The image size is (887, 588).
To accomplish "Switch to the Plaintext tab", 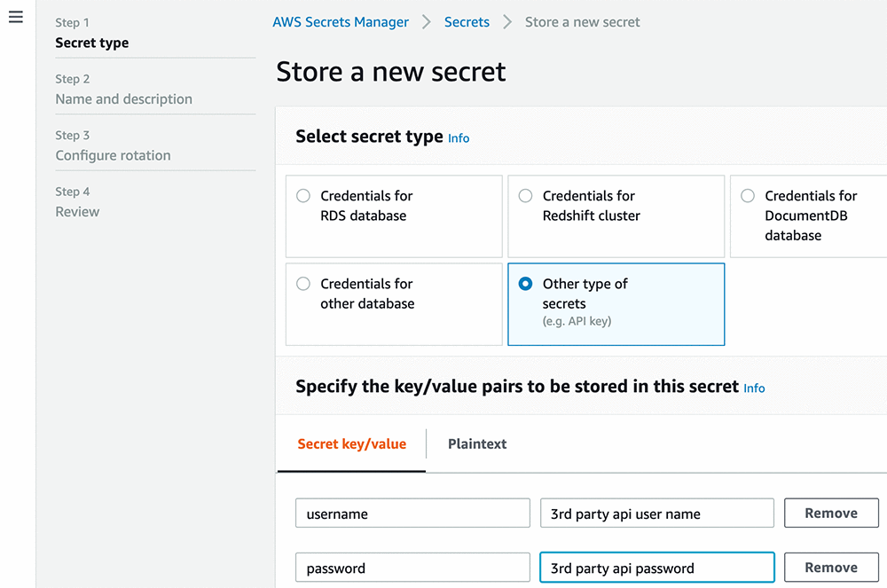I will [x=477, y=444].
